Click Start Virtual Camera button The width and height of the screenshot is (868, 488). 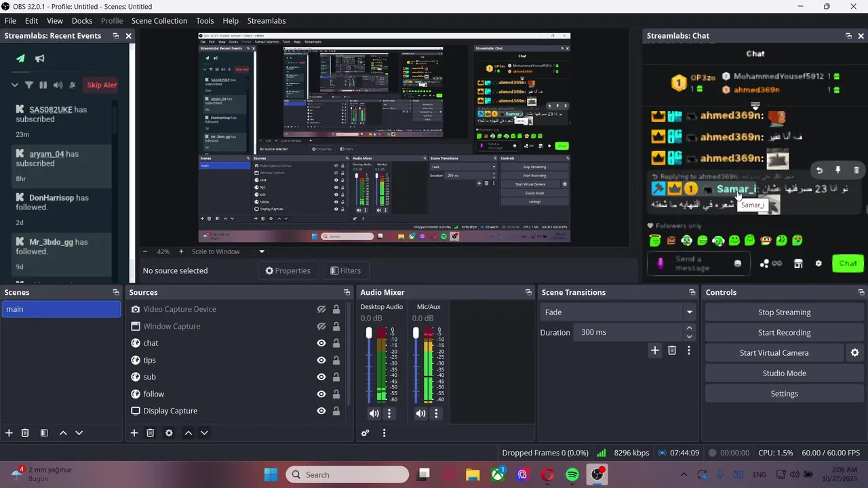tap(774, 352)
